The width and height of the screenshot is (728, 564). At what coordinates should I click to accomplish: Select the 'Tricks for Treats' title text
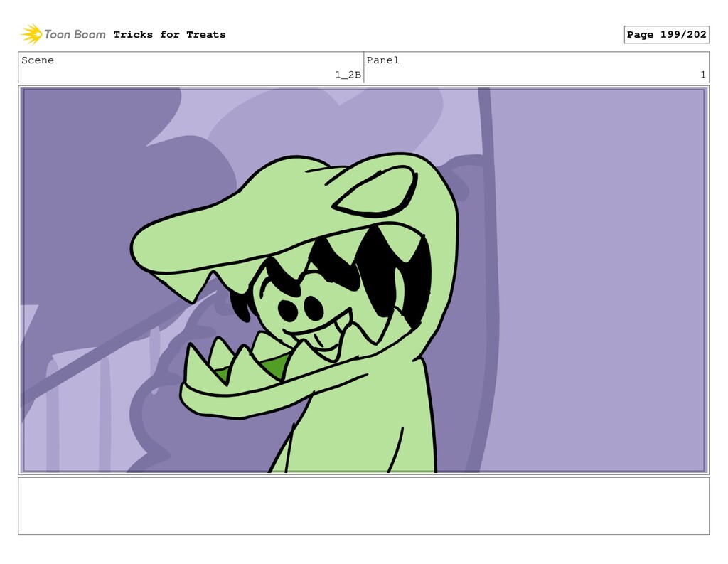169,34
